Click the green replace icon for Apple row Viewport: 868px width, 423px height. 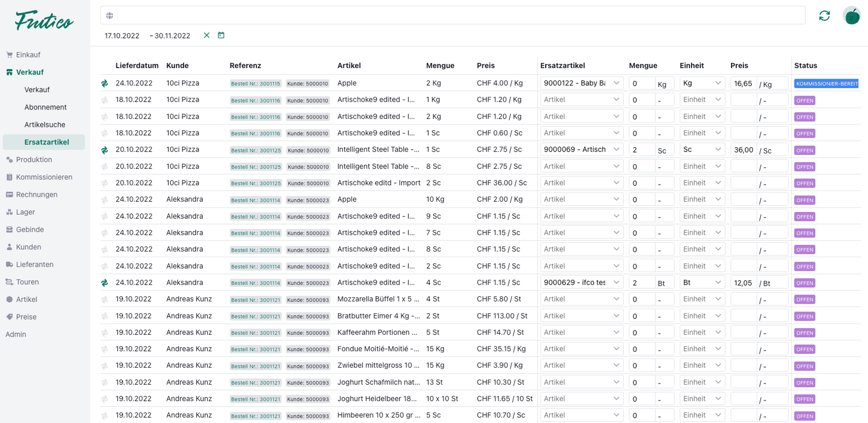pyautogui.click(x=105, y=83)
